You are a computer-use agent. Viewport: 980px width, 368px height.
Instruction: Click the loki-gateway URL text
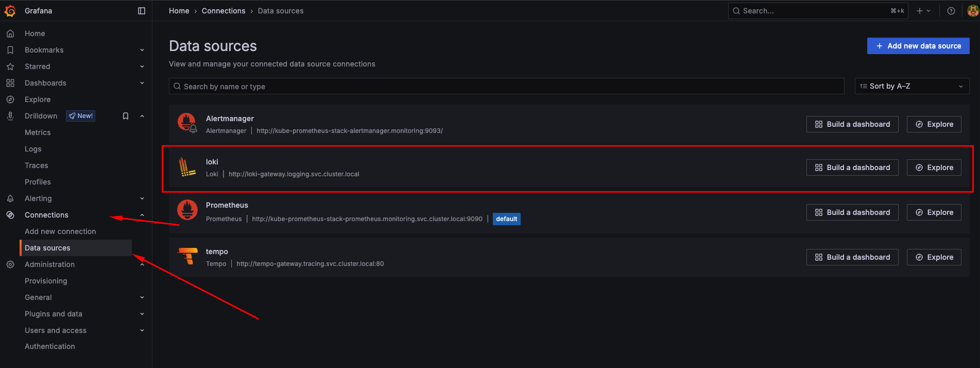point(294,174)
